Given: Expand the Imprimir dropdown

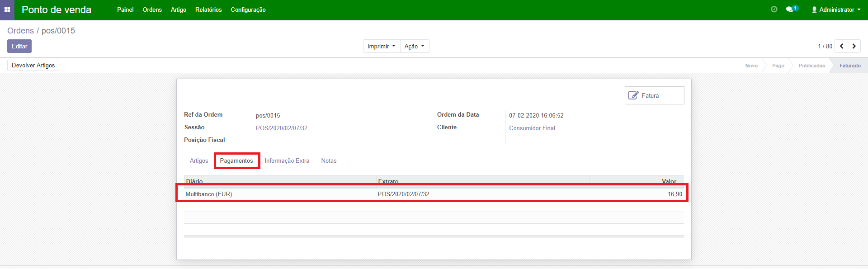Looking at the screenshot, I should (x=381, y=46).
